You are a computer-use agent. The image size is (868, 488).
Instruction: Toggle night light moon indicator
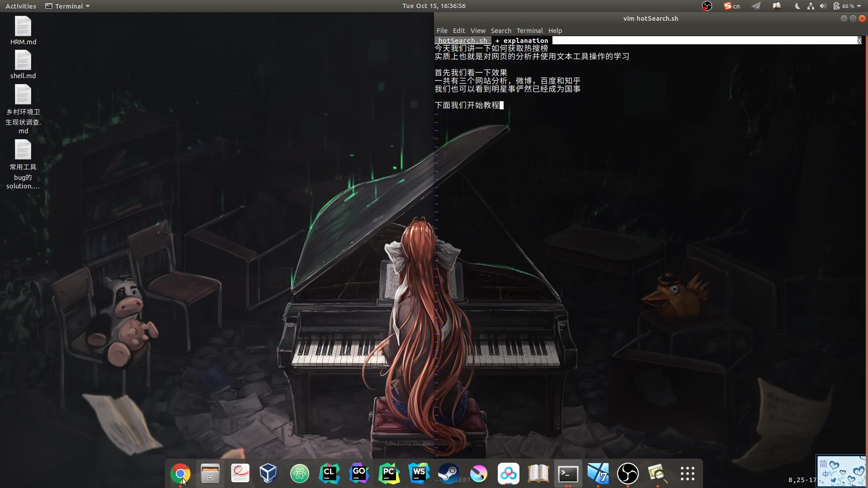(797, 6)
